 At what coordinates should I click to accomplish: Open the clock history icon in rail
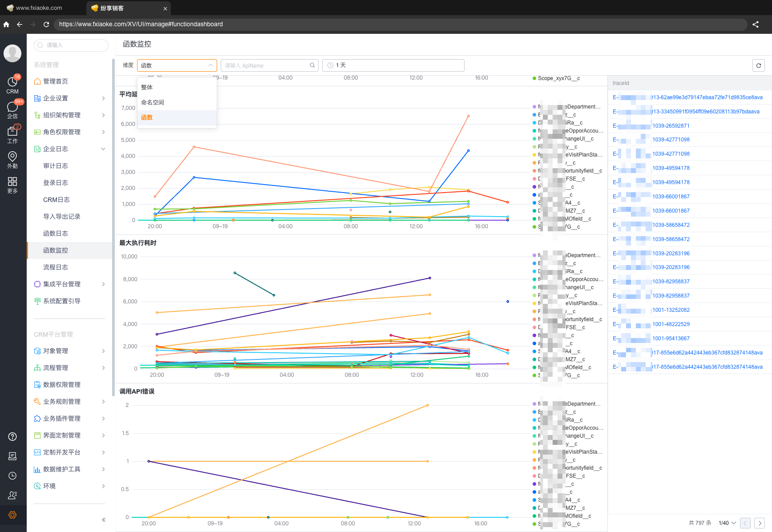tap(12, 476)
